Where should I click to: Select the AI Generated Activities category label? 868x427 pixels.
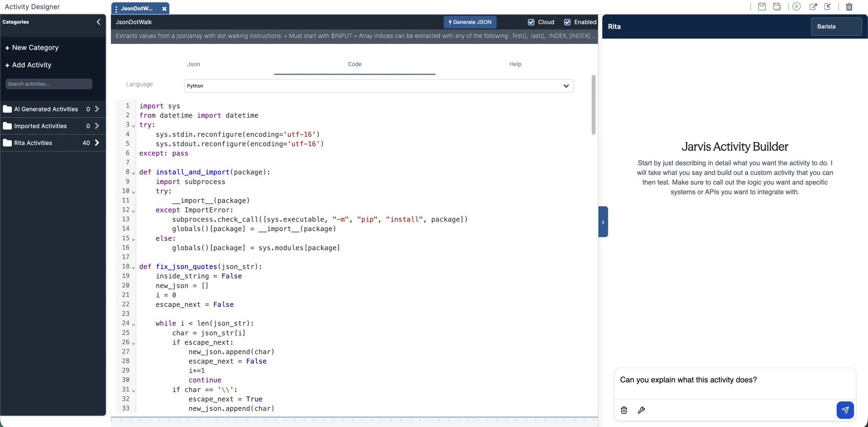pyautogui.click(x=46, y=109)
